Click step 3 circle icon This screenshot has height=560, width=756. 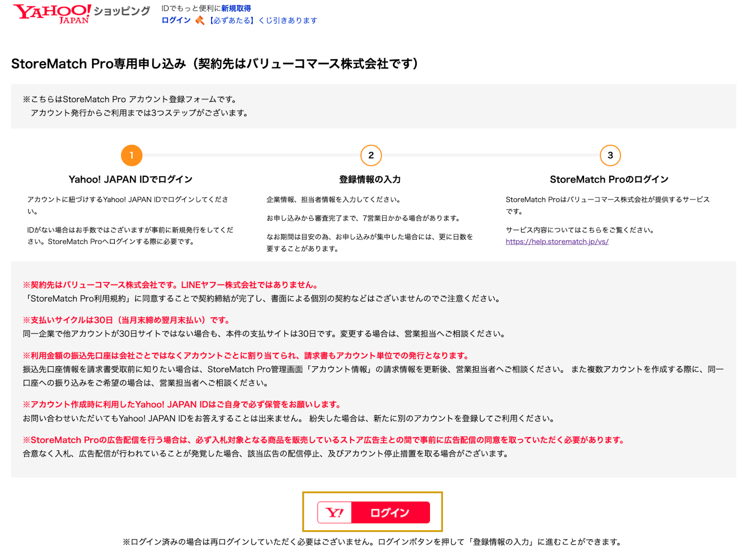[x=610, y=155]
